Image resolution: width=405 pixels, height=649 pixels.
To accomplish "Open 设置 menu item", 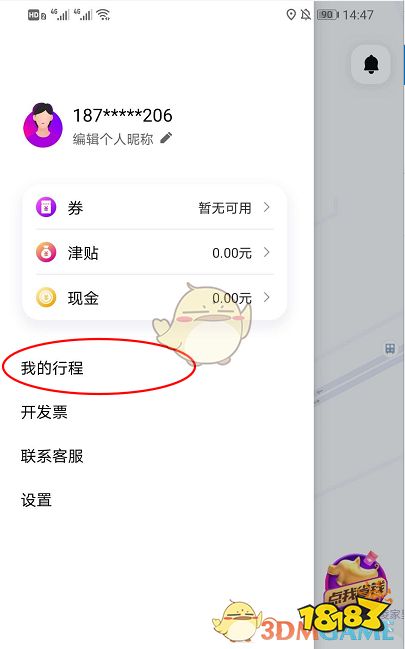I will (x=36, y=500).
